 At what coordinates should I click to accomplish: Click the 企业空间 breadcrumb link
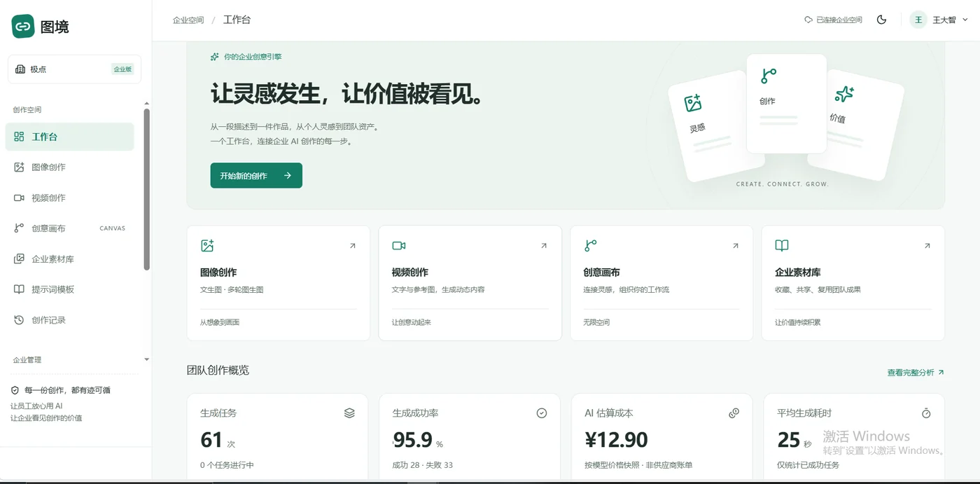pos(188,20)
